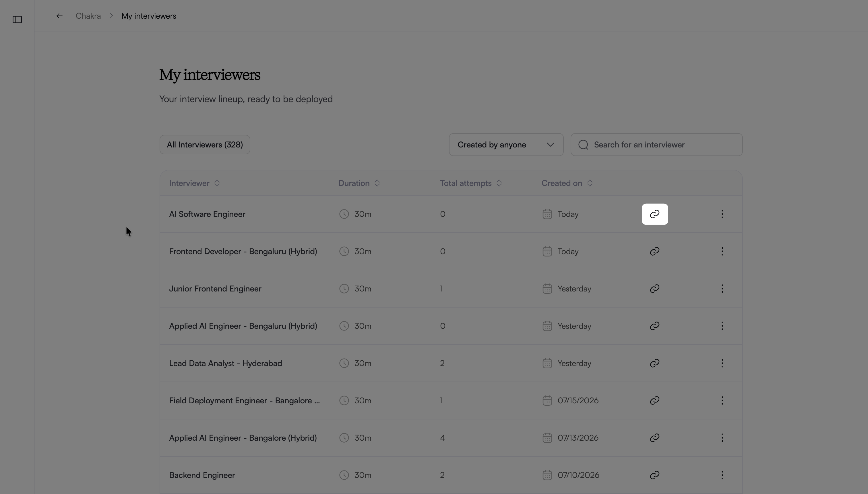Copy link for Applied AI Engineer - Bangalore (Hybrid)

click(654, 438)
